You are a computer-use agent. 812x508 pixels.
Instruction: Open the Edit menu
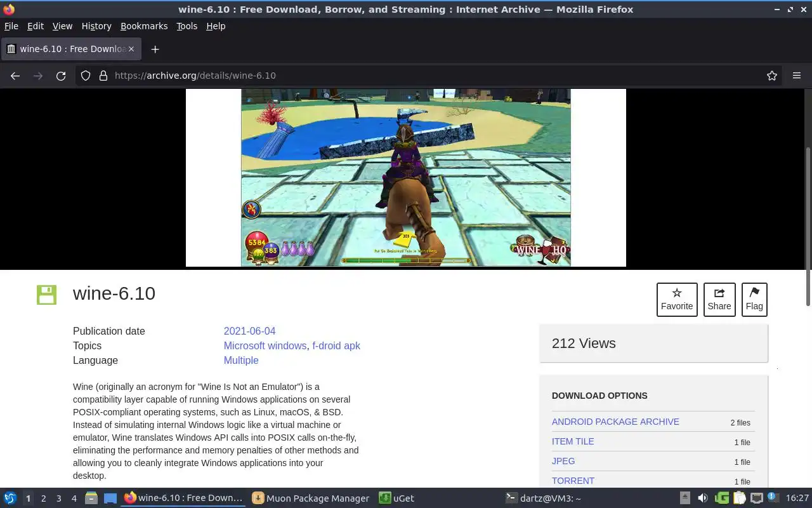point(36,26)
